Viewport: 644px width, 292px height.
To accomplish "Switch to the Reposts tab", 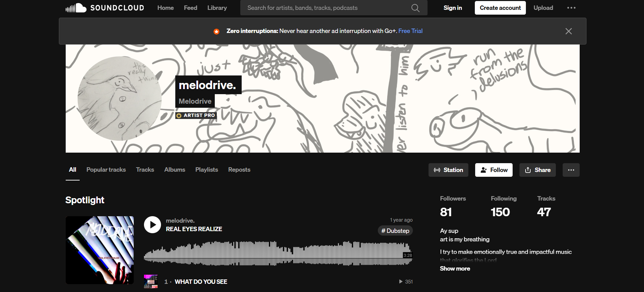I will point(239,170).
